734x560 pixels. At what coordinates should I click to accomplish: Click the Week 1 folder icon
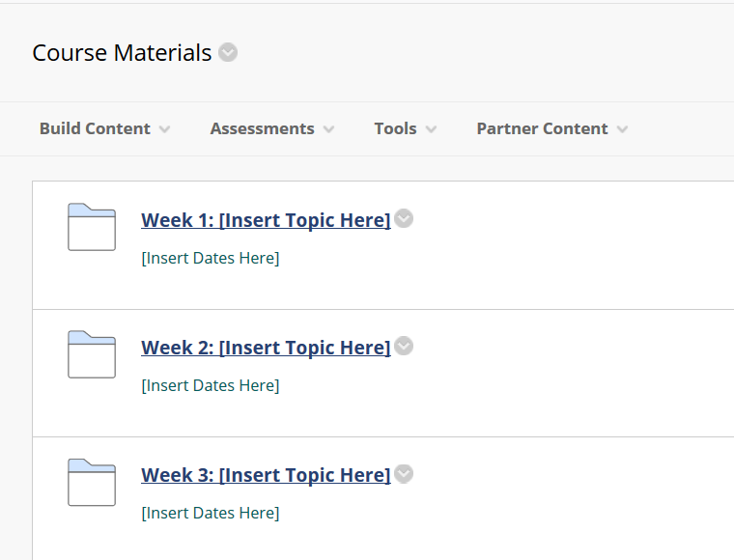coord(92,227)
